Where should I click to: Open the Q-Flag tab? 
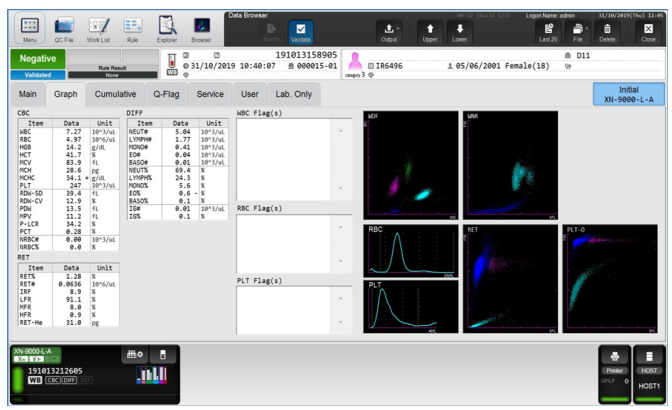(166, 94)
